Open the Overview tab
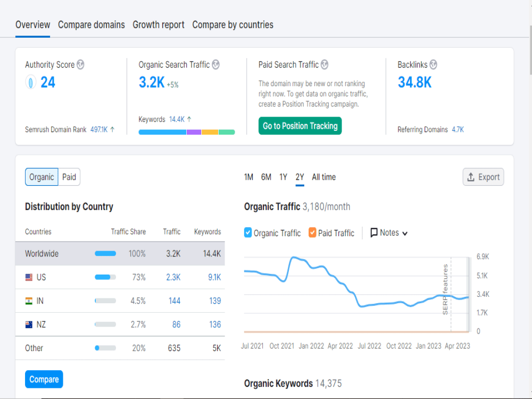Image resolution: width=532 pixels, height=399 pixels. [x=33, y=25]
